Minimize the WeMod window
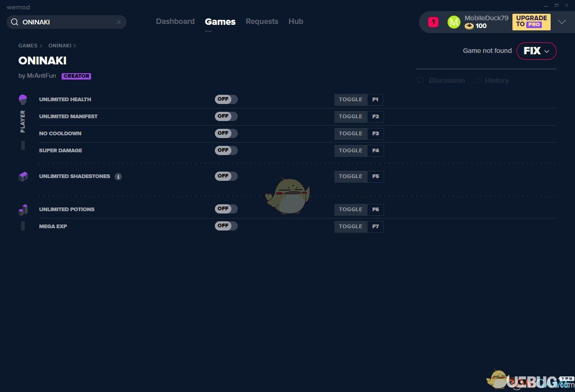Screen dimensions: 575x392 click(546, 5)
